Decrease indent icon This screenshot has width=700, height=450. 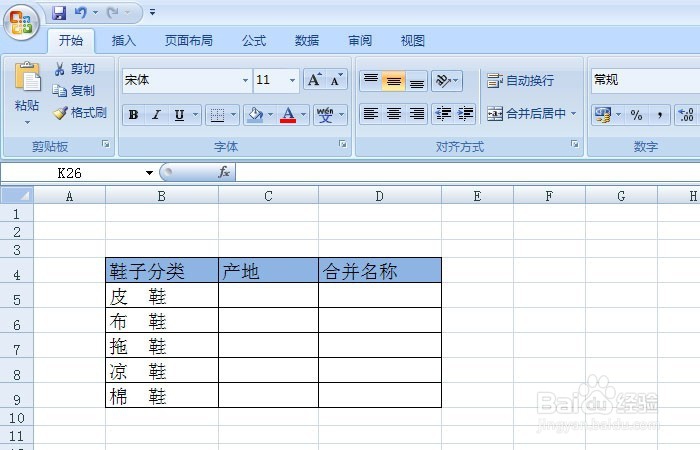tap(443, 113)
